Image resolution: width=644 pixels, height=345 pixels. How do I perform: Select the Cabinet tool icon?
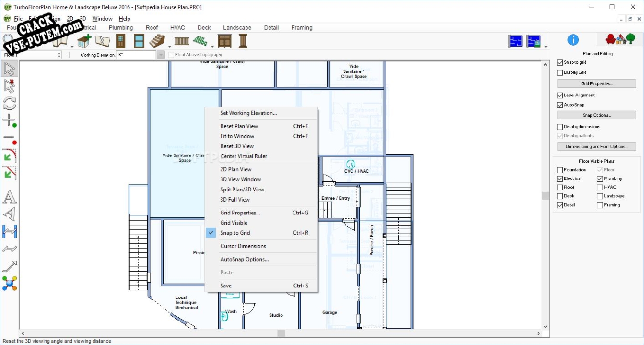tap(224, 41)
